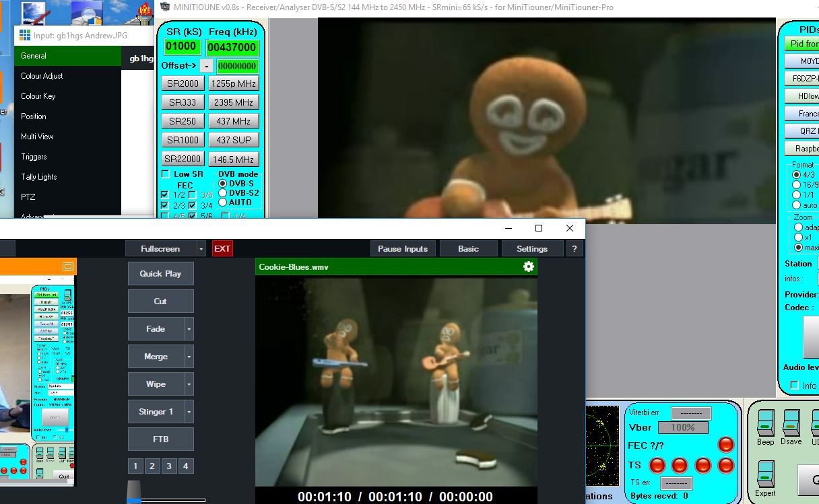
Task: Expand the Wipe transition dropdown arrow
Action: 189,384
